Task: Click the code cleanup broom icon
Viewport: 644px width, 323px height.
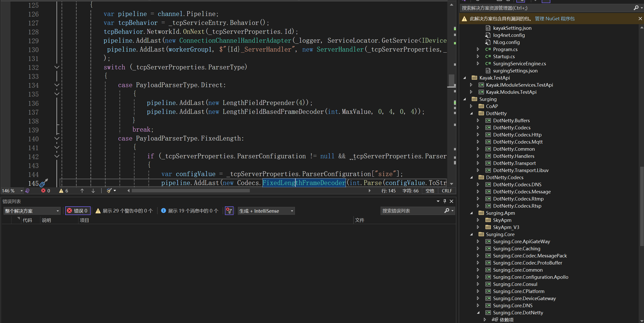Action: [109, 191]
